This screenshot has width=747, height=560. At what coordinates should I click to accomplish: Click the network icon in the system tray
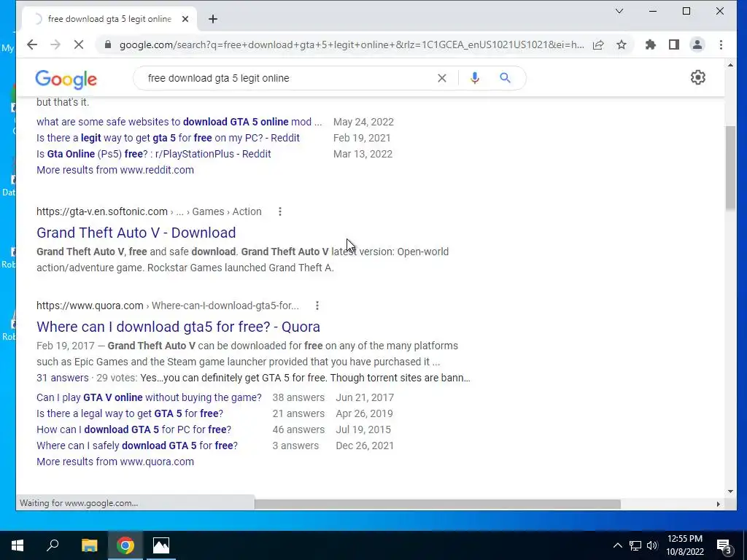tap(635, 545)
